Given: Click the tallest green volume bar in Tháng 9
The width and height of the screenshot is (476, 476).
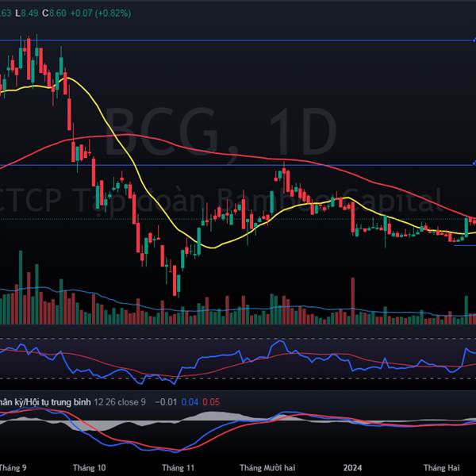Looking at the screenshot, I should (21, 287).
